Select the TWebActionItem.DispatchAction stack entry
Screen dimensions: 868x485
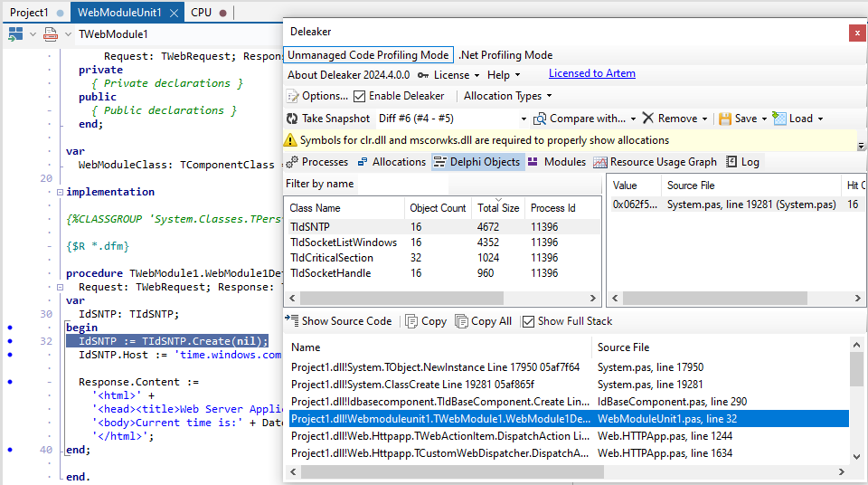click(x=569, y=436)
